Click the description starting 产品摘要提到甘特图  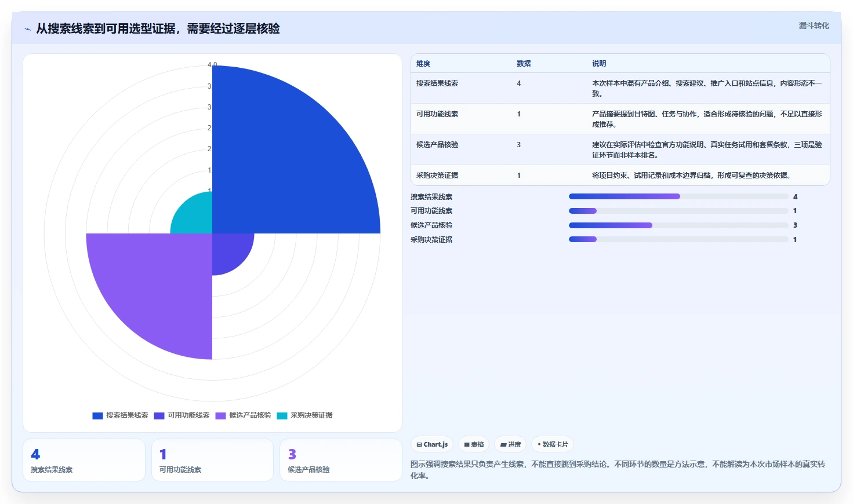coord(707,119)
